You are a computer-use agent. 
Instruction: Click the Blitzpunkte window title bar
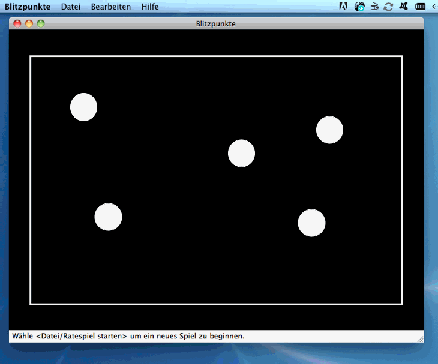pos(216,23)
